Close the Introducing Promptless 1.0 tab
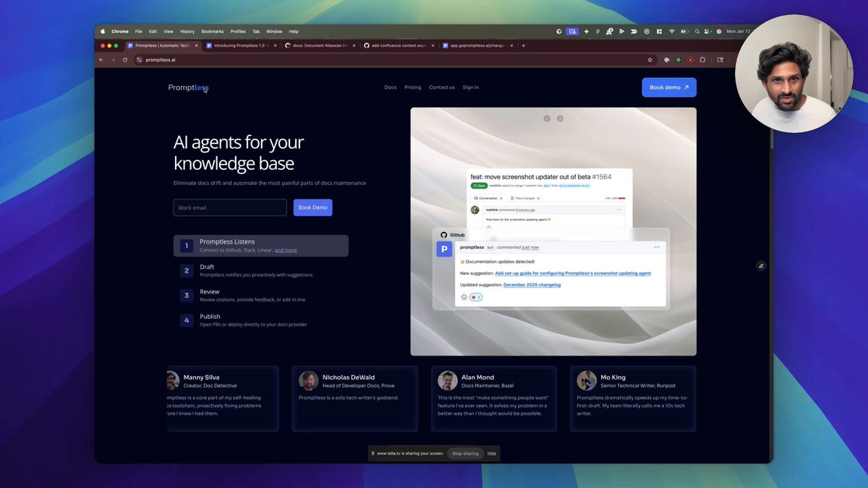 click(x=276, y=46)
